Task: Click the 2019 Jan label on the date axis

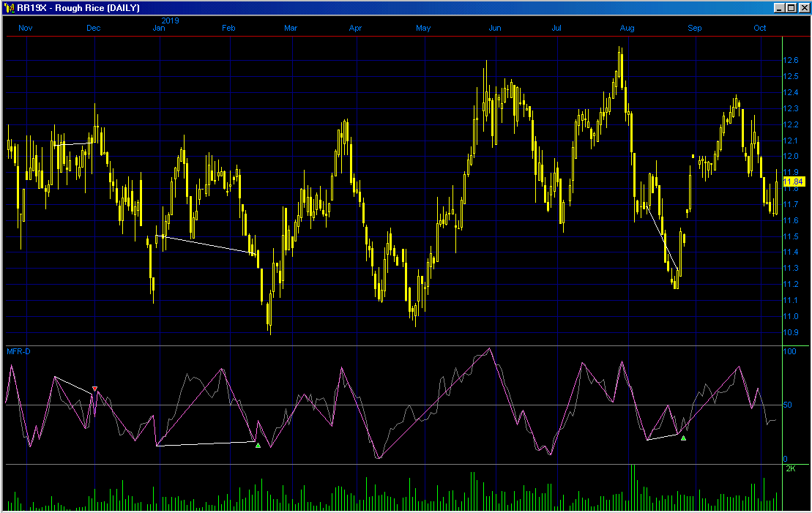Action: pyautogui.click(x=160, y=28)
